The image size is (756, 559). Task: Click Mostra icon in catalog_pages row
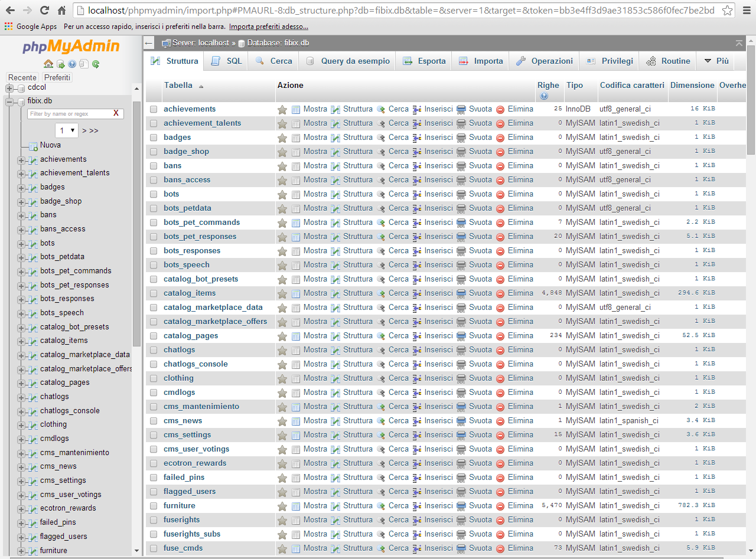(296, 336)
